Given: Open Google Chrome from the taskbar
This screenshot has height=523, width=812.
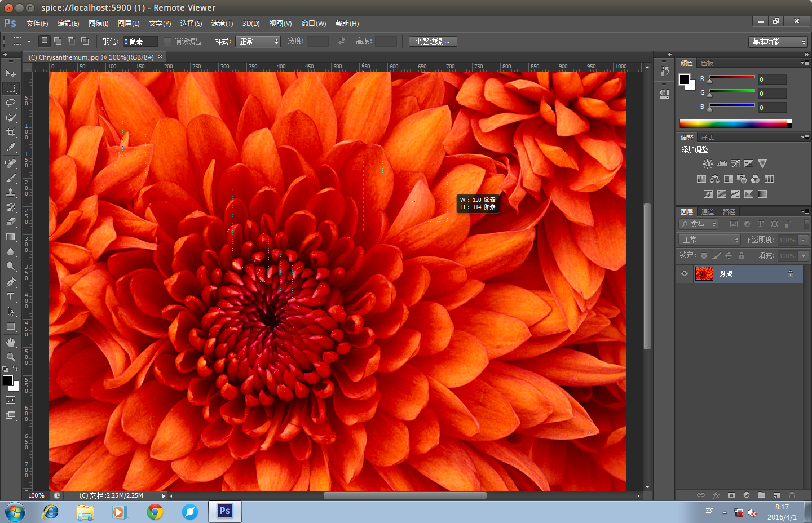Looking at the screenshot, I should pos(155,512).
